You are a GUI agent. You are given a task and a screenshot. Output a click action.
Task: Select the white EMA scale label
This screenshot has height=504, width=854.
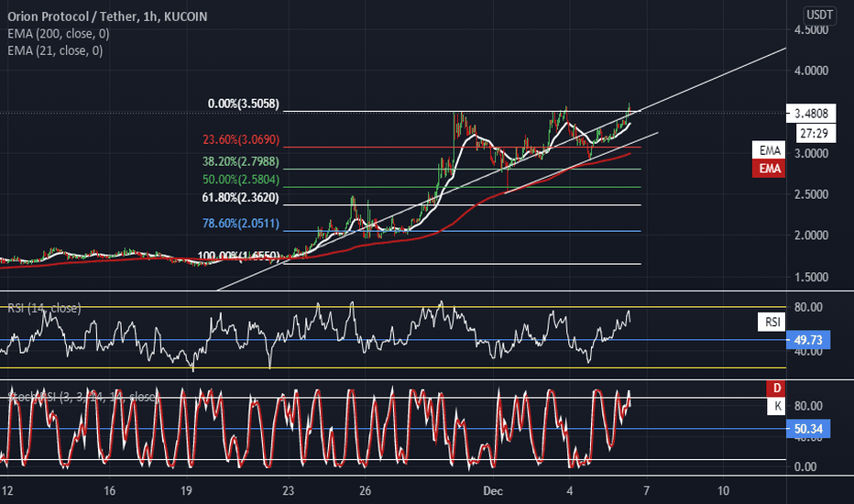(769, 150)
